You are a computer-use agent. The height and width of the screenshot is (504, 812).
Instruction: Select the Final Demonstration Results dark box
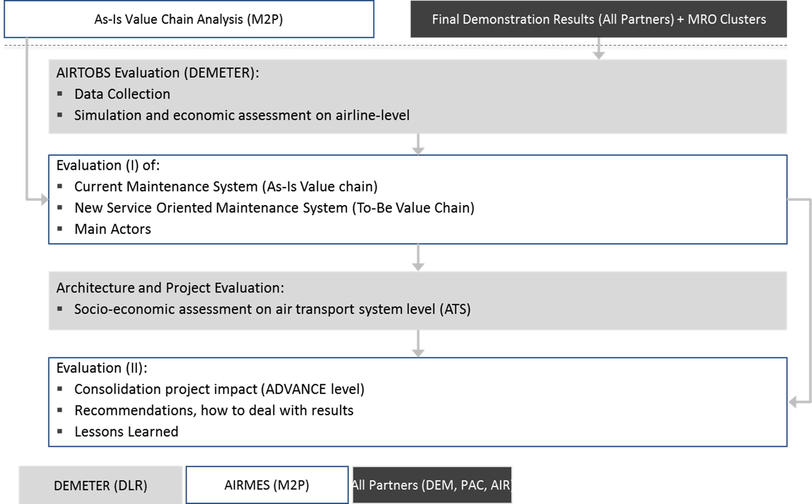[599, 19]
